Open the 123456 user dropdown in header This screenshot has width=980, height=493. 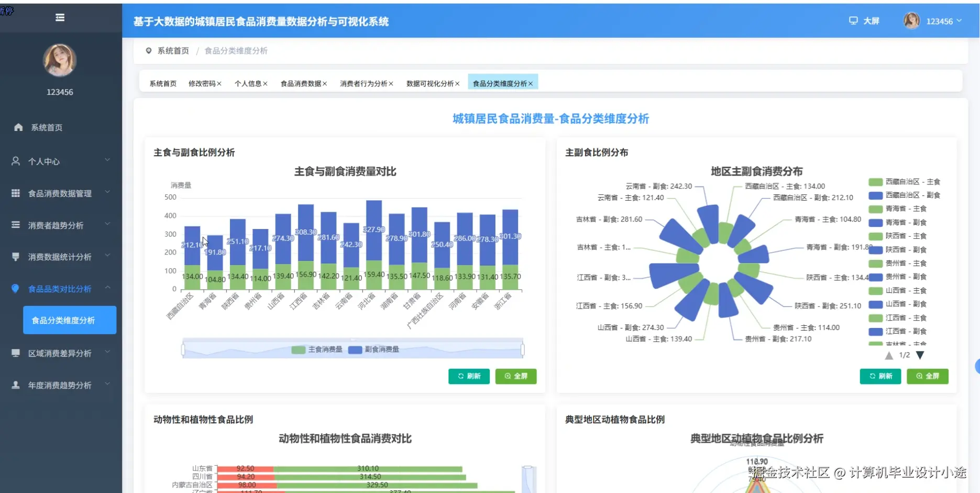click(944, 21)
